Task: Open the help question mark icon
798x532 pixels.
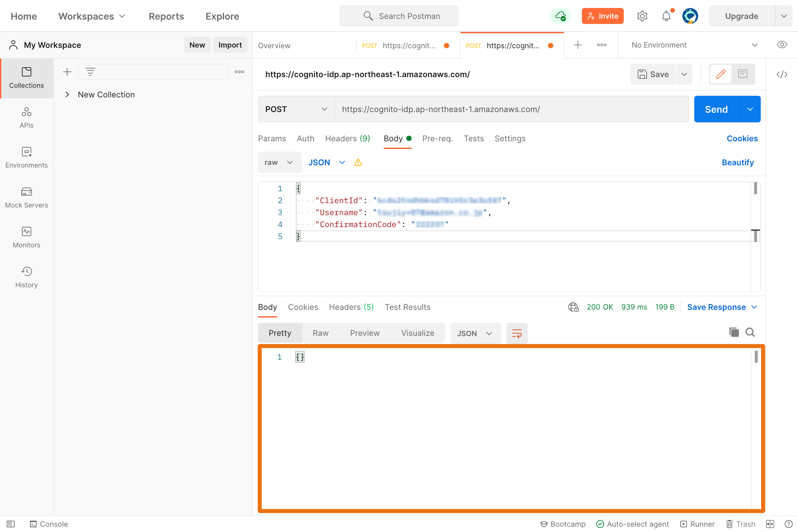Action: pyautogui.click(x=788, y=524)
